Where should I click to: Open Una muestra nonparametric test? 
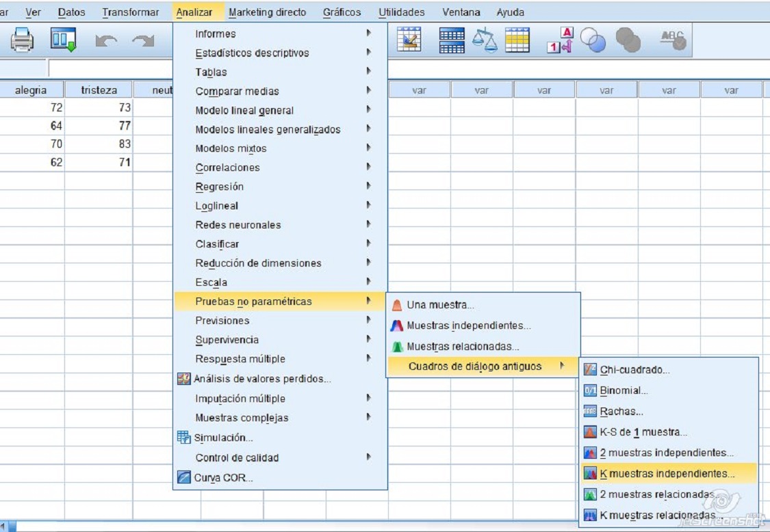pyautogui.click(x=483, y=305)
